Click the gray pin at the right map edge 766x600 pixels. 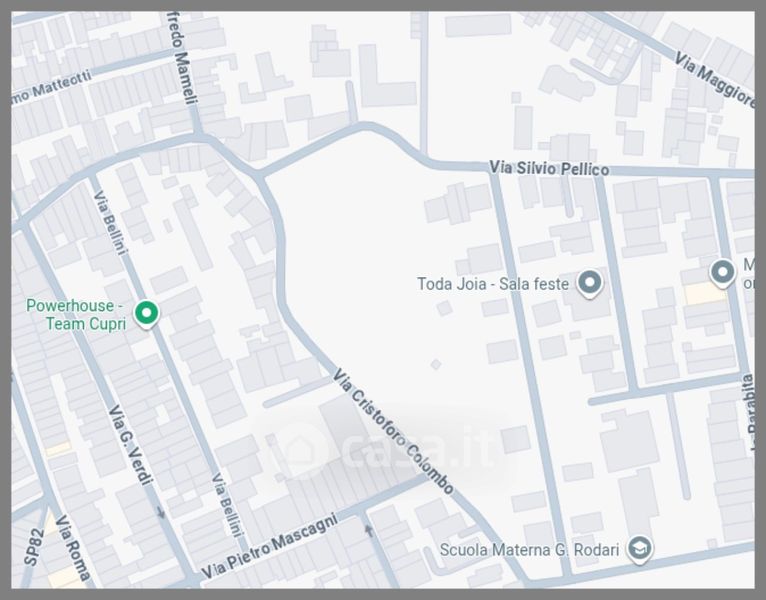[722, 271]
